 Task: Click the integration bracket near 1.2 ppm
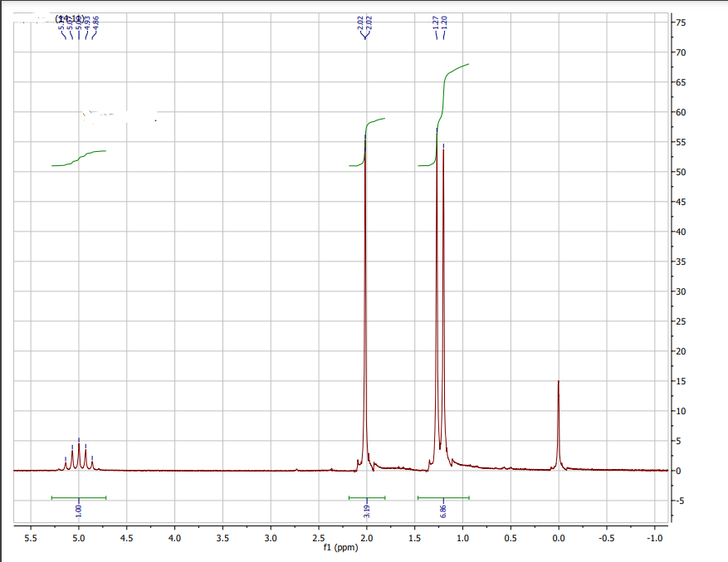tap(443, 496)
